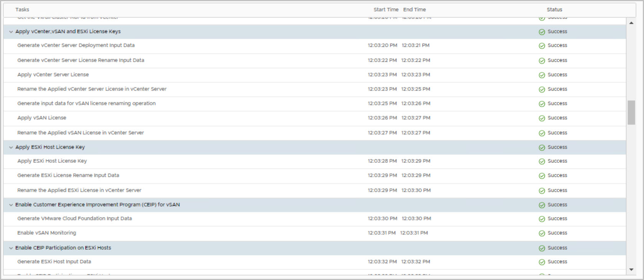Screen dimensions: 644x280
Task: Click success icon for Rename the Applied vSAN License
Action: (542, 133)
